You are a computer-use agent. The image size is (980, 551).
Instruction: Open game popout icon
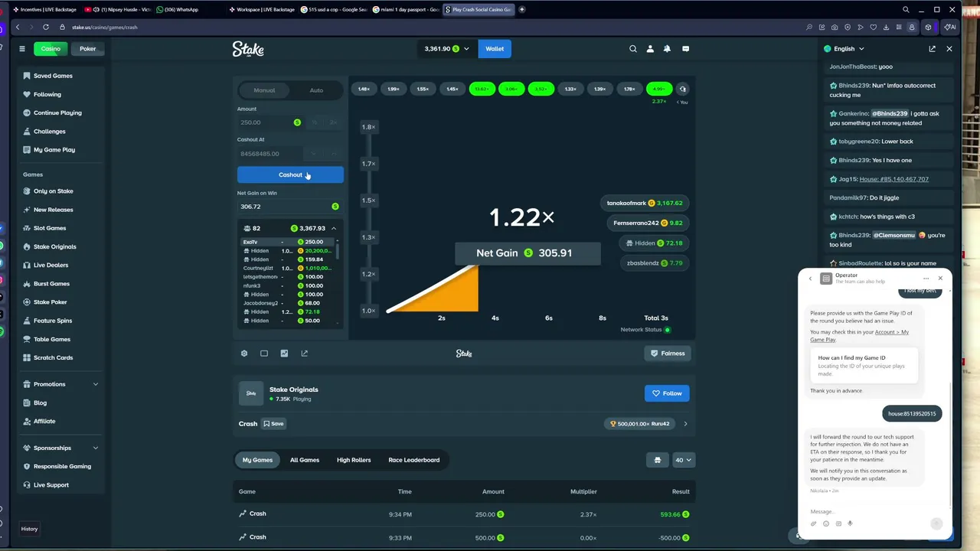click(305, 354)
